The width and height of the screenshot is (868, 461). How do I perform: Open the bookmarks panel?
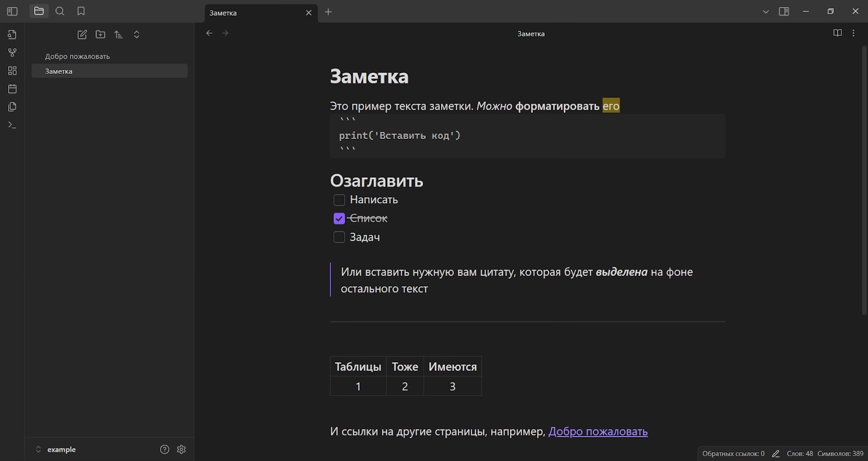(x=81, y=11)
